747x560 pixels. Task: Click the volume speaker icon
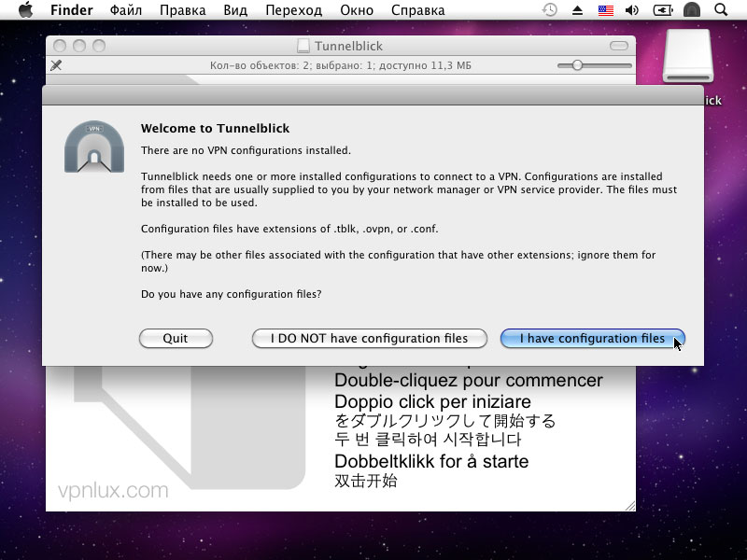632,10
